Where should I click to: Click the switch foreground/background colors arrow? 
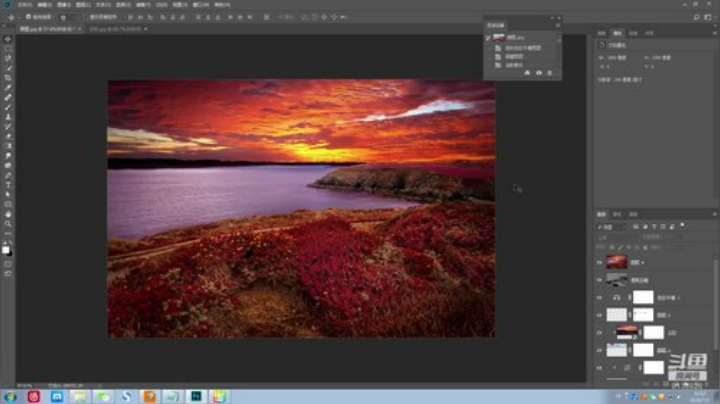pyautogui.click(x=11, y=242)
